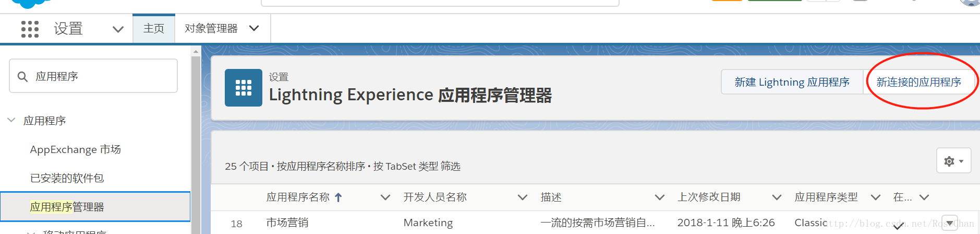Viewport: 980px width, 234px height.
Task: Open 已安装的软件包 in the sidebar
Action: tap(67, 178)
